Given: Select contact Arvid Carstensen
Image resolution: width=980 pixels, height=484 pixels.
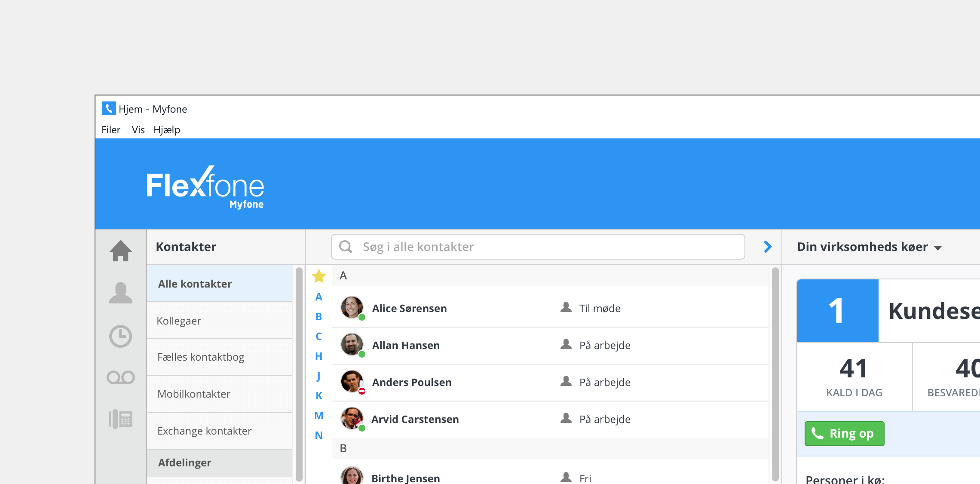Looking at the screenshot, I should pyautogui.click(x=550, y=419).
